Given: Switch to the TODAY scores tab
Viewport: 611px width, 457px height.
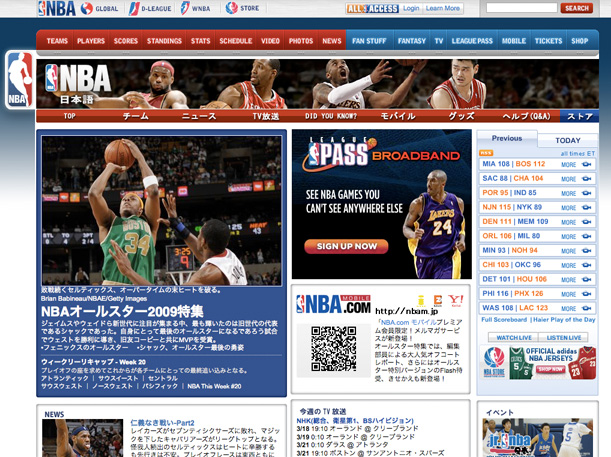Looking at the screenshot, I should pos(568,140).
